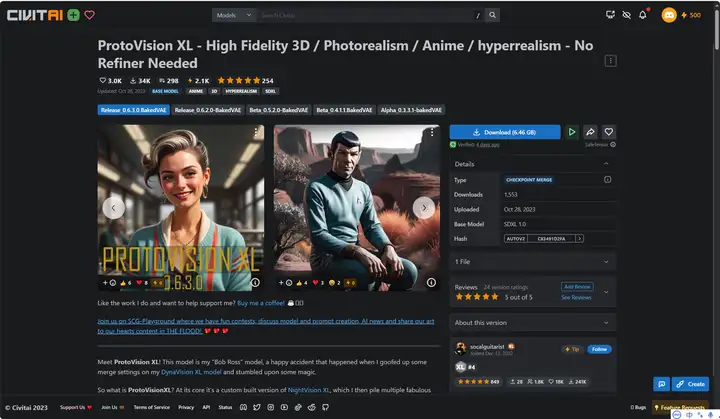Show info for the Spock image
Screen dimensions: 720x419
click(x=431, y=283)
